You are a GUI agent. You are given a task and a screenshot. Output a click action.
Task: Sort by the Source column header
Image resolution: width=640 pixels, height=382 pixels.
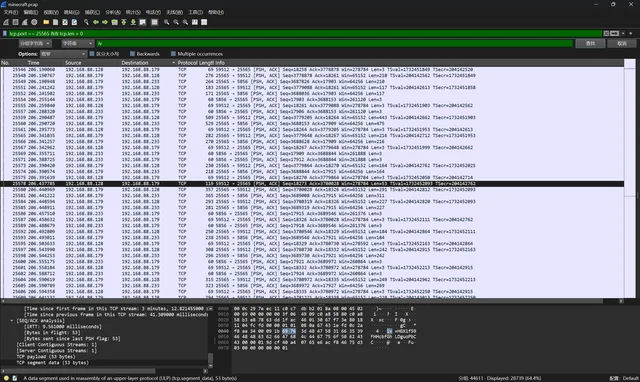click(73, 63)
